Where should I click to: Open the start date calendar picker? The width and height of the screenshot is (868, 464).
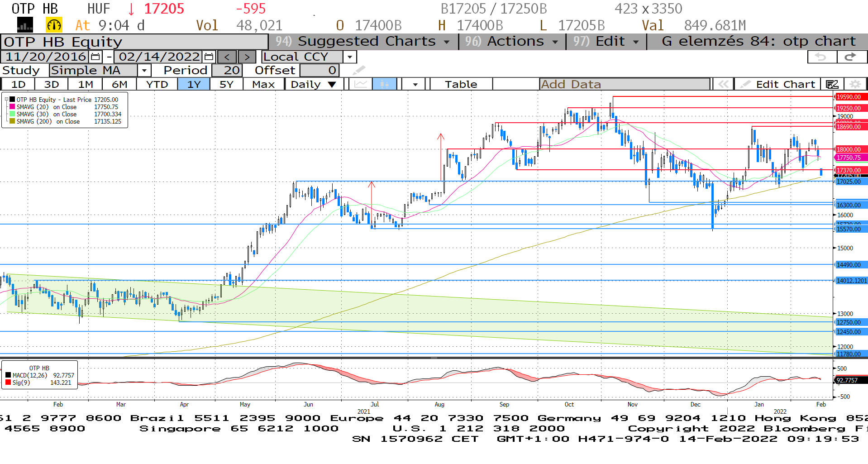[x=95, y=57]
